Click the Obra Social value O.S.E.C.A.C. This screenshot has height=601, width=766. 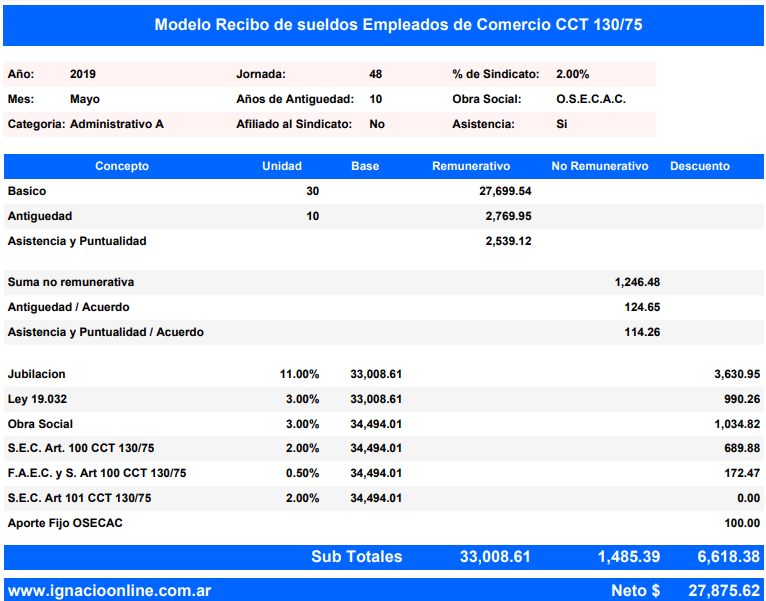(590, 99)
